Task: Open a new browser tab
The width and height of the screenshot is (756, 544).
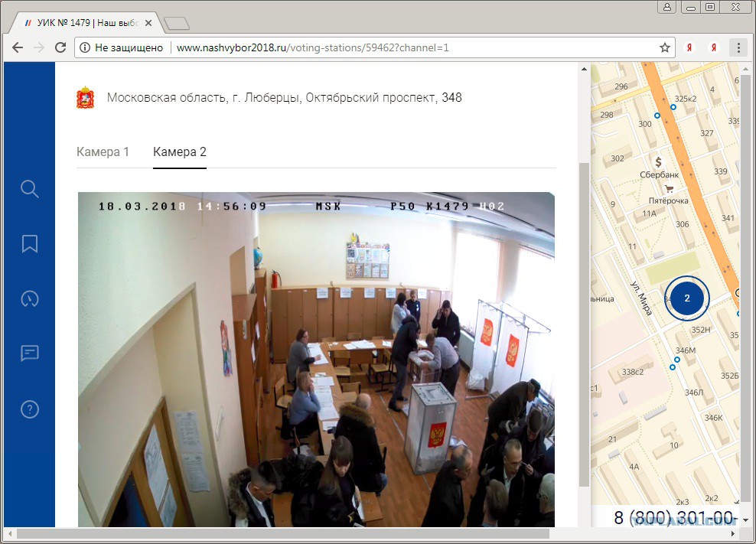Action: [177, 23]
